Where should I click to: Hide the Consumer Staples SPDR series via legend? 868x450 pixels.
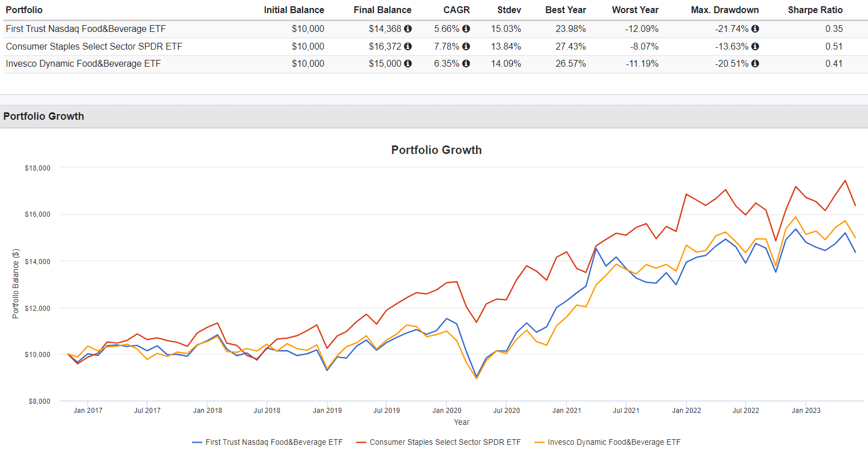[443, 441]
